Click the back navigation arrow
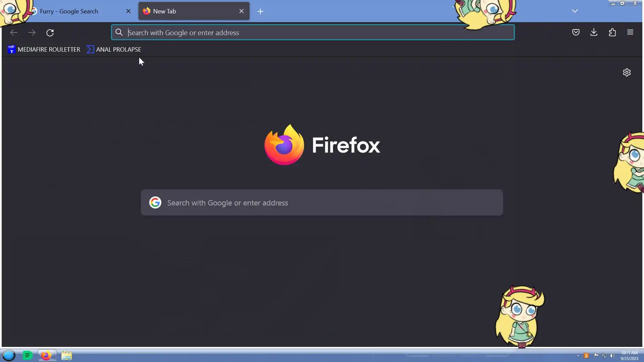Viewport: 644px width, 362px height. (x=14, y=33)
